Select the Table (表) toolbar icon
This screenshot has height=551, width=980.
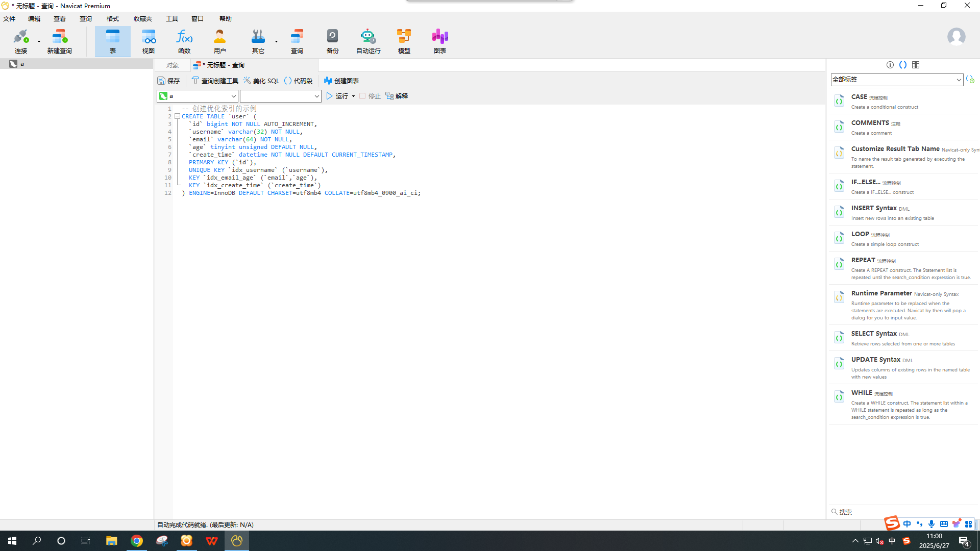pos(113,41)
